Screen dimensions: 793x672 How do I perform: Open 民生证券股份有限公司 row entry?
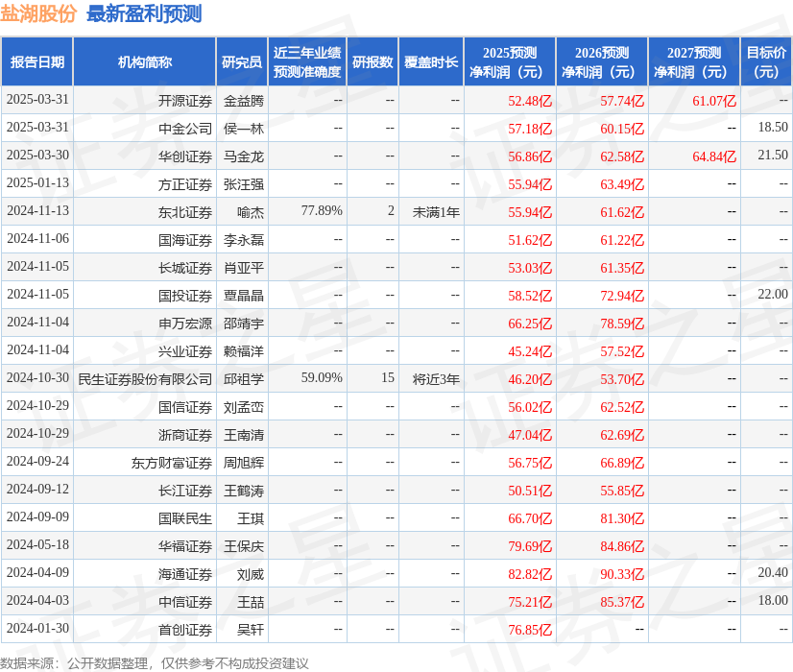tap(145, 378)
